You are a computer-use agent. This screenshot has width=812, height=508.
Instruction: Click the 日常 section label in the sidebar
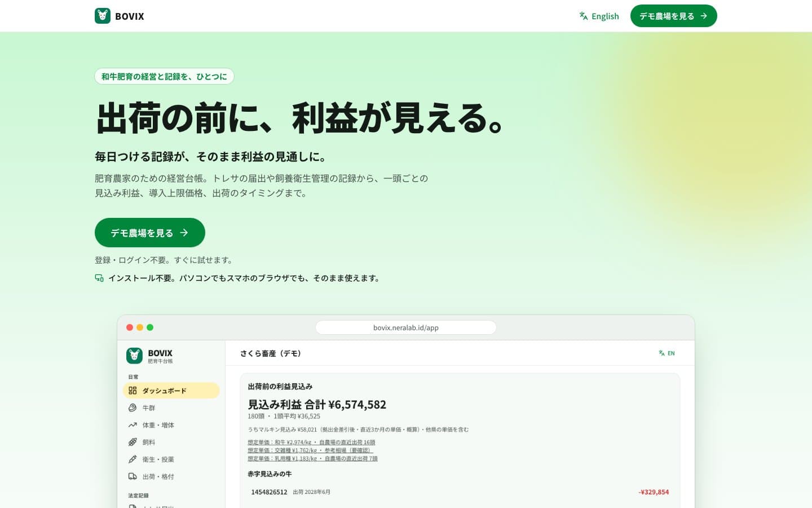pos(133,377)
